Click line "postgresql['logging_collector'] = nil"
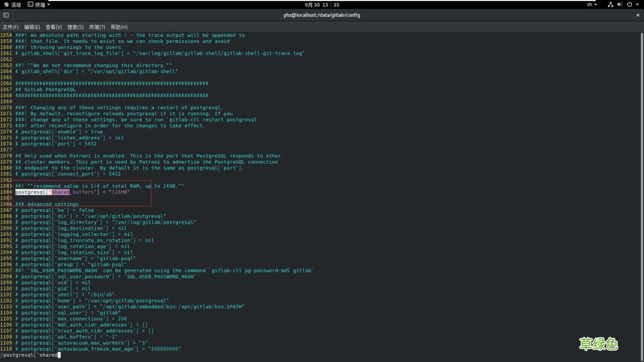 coord(74,234)
